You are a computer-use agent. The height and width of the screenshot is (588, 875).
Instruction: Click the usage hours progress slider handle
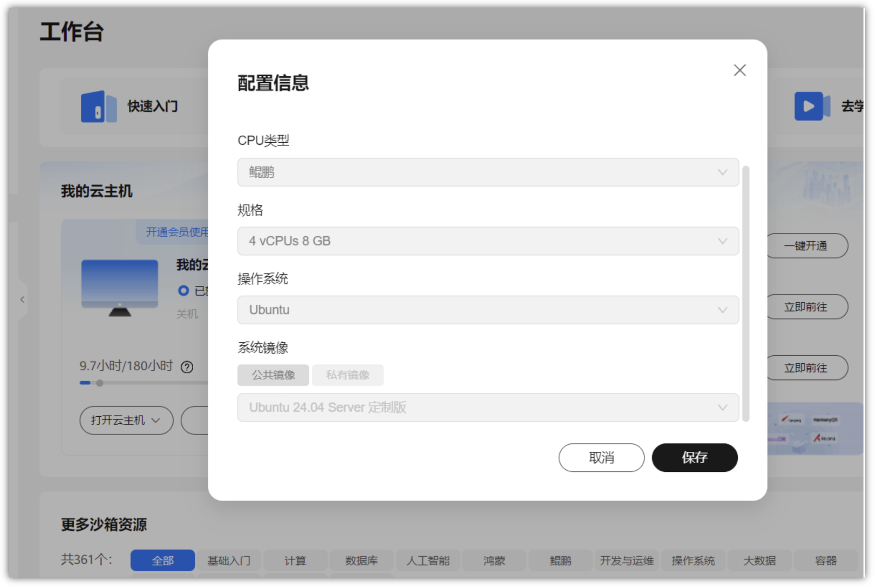100,383
